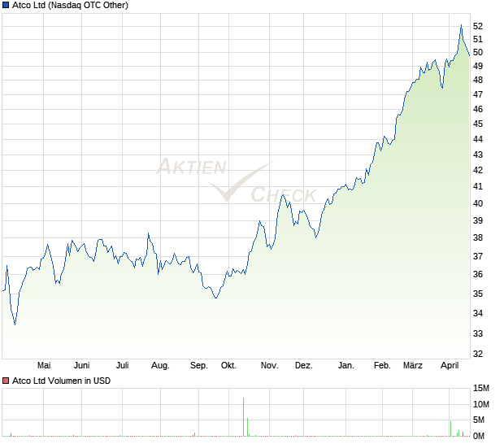504x444 pixels.
Task: Click the 'Atco Ltd Volumen in USD' label
Action: pos(61,381)
